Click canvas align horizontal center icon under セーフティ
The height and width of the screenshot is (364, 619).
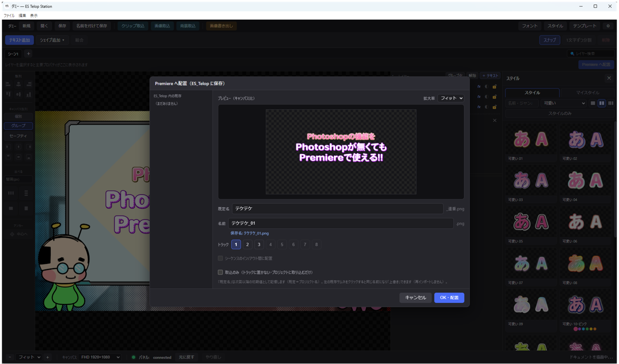pos(18,147)
